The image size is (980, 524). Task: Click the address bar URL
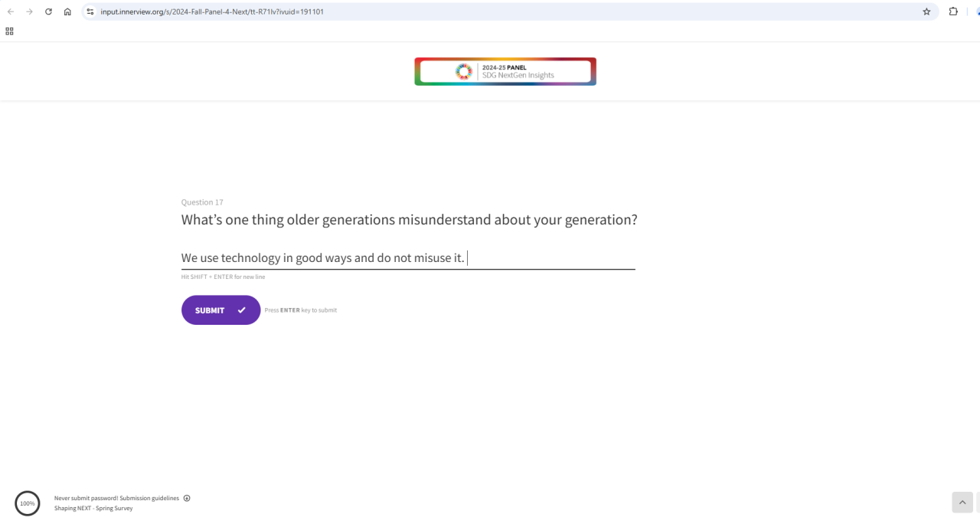tap(212, 11)
